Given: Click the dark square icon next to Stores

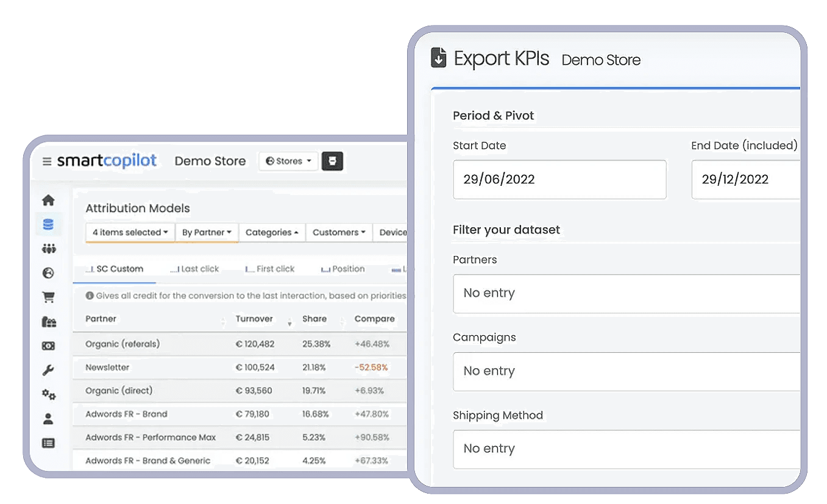Looking at the screenshot, I should click(332, 161).
